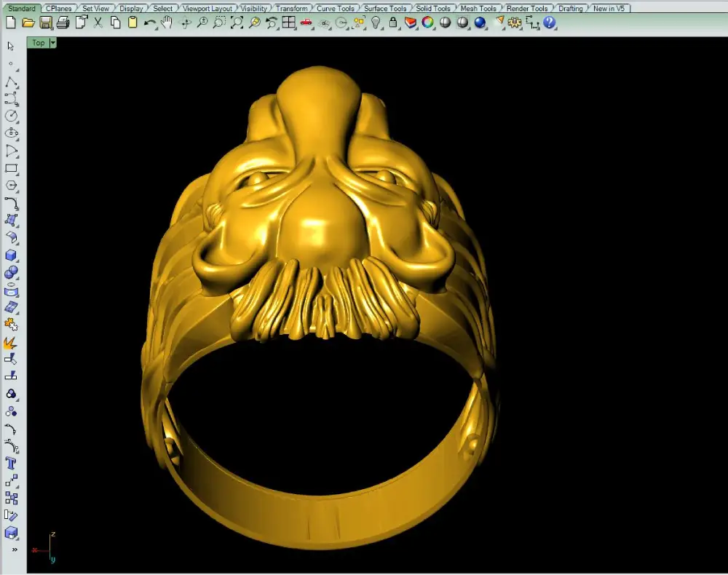Click the puzzle-piece Join tool icon
Screen dimensions: 728x575
(11, 325)
